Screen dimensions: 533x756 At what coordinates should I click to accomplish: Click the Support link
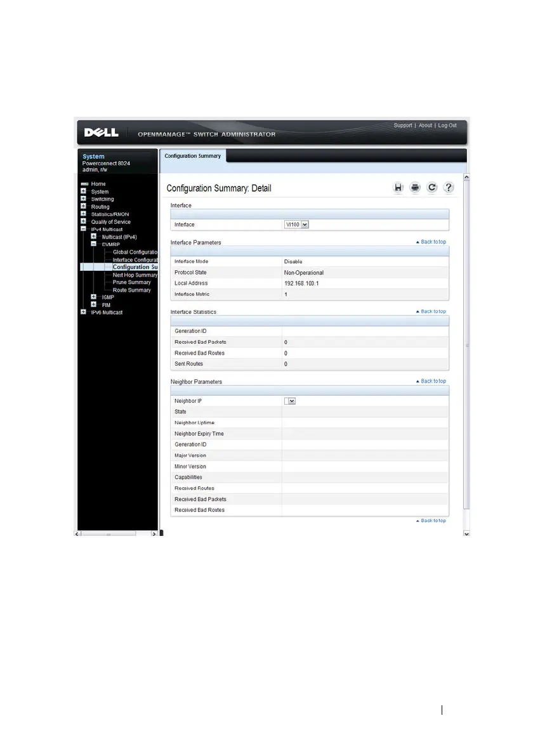(403, 126)
